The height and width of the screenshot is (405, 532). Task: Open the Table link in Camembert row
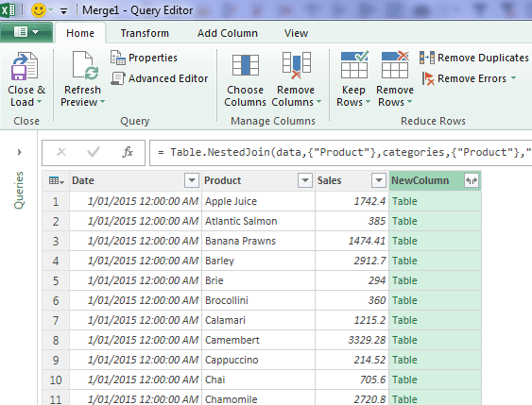(x=404, y=340)
